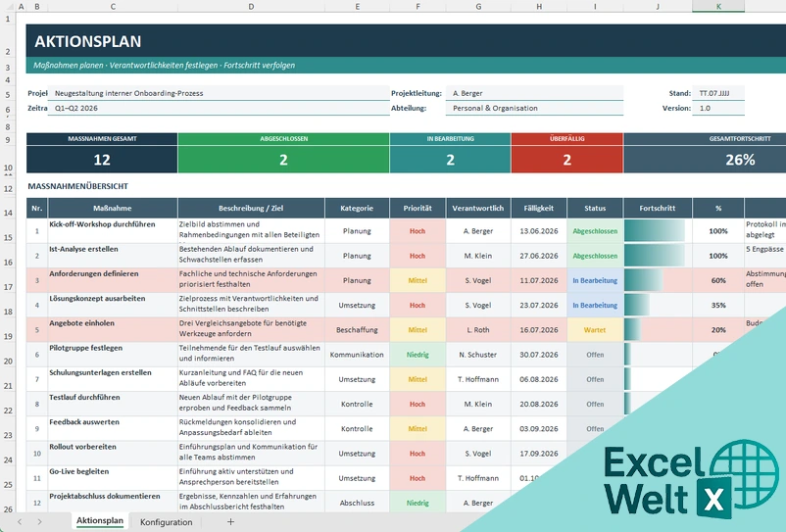Click the AKTIONSPLAN title cell

406,40
